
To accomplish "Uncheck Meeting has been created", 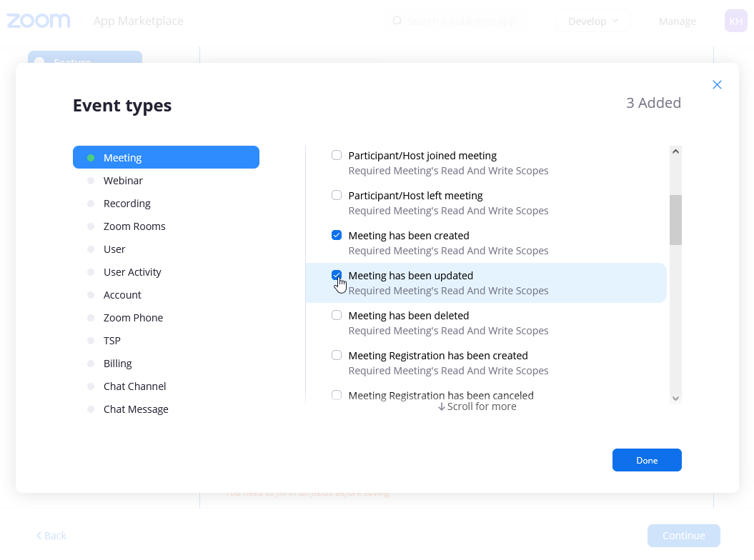I will pos(337,236).
